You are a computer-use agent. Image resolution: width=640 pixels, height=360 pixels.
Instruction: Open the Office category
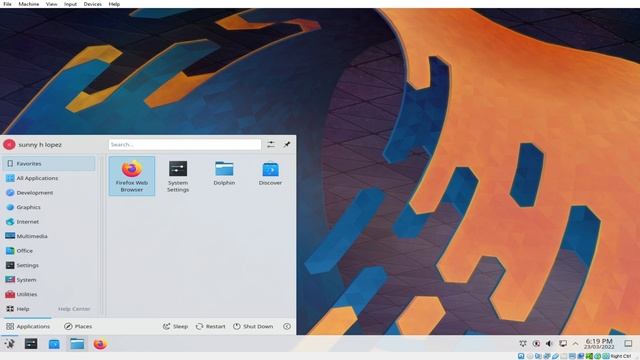click(49, 251)
